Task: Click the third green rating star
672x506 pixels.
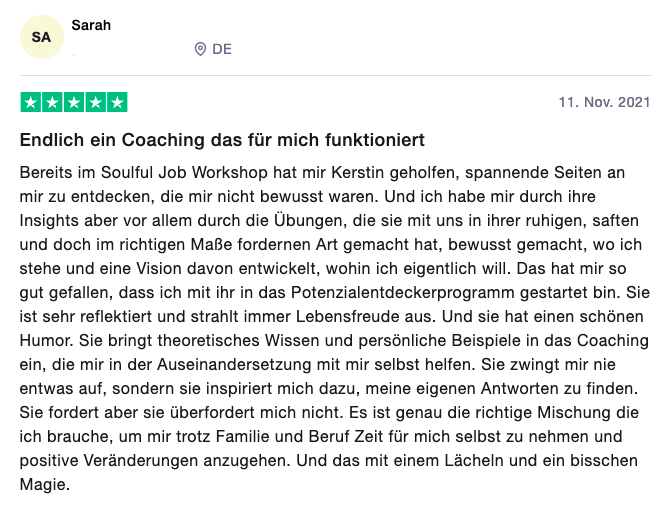Action: click(x=74, y=102)
